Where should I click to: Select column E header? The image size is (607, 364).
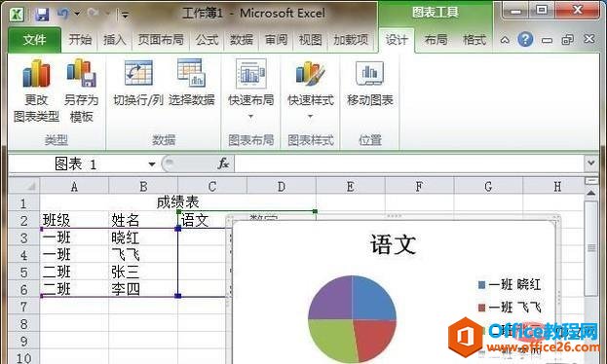coord(351,187)
